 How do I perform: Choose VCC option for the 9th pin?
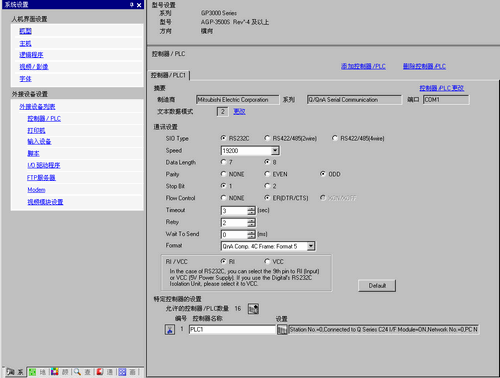click(x=267, y=261)
